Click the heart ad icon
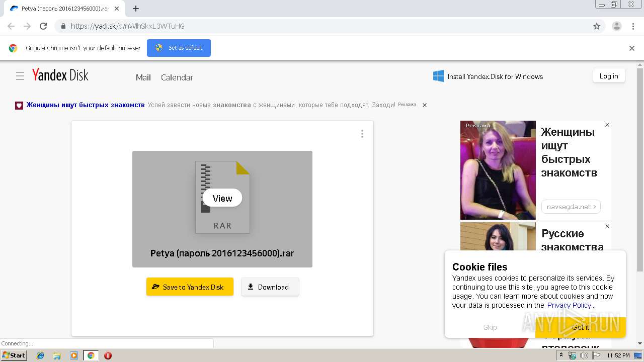 (19, 106)
